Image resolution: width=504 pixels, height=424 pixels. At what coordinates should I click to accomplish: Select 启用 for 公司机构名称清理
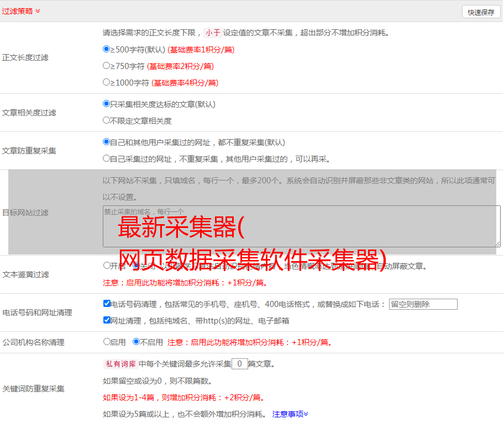coord(107,342)
